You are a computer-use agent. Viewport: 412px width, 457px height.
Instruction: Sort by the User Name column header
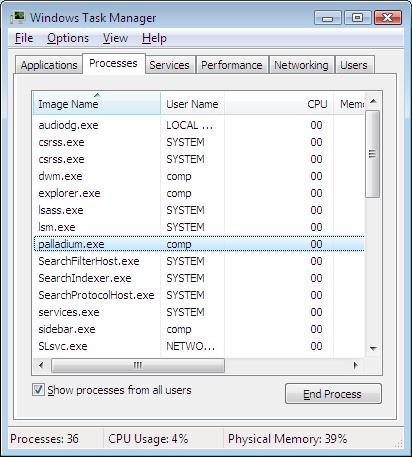[x=193, y=104]
